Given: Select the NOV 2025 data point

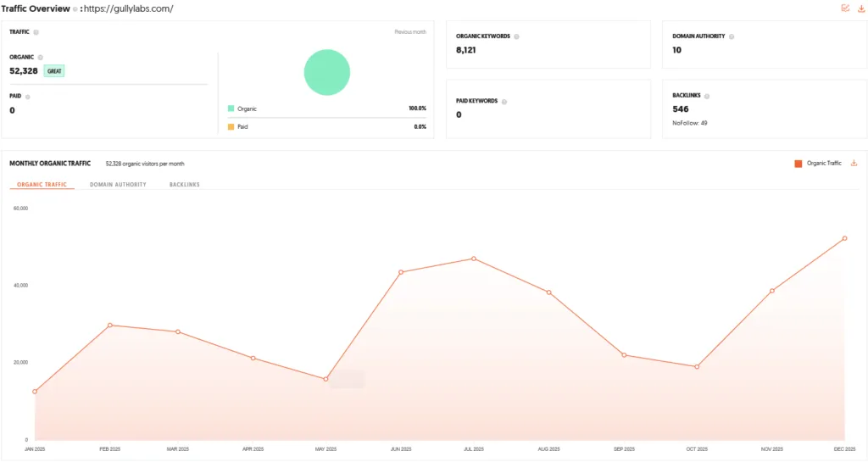Looking at the screenshot, I should 772,291.
